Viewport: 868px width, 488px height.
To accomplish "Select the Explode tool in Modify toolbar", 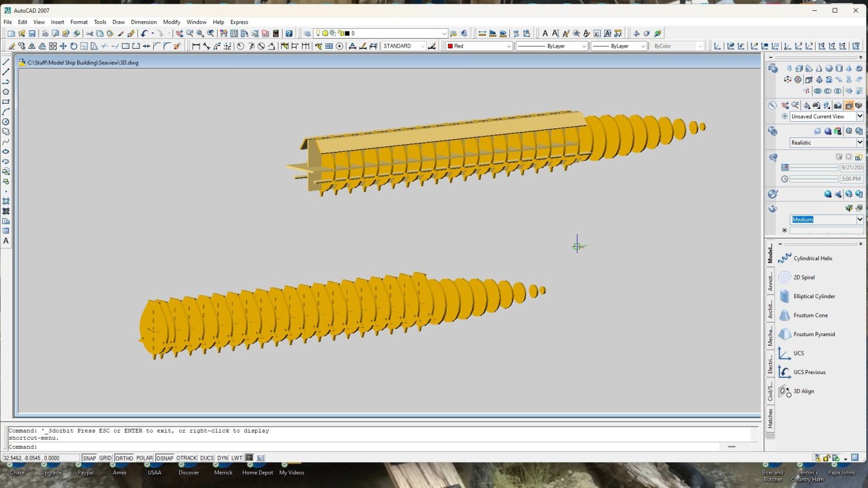I will (177, 46).
